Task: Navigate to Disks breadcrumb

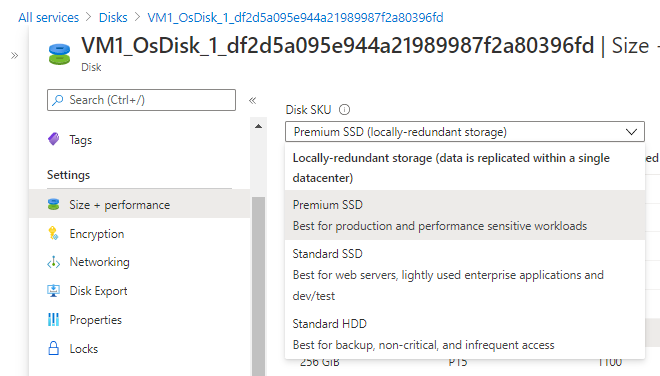Action: click(113, 18)
